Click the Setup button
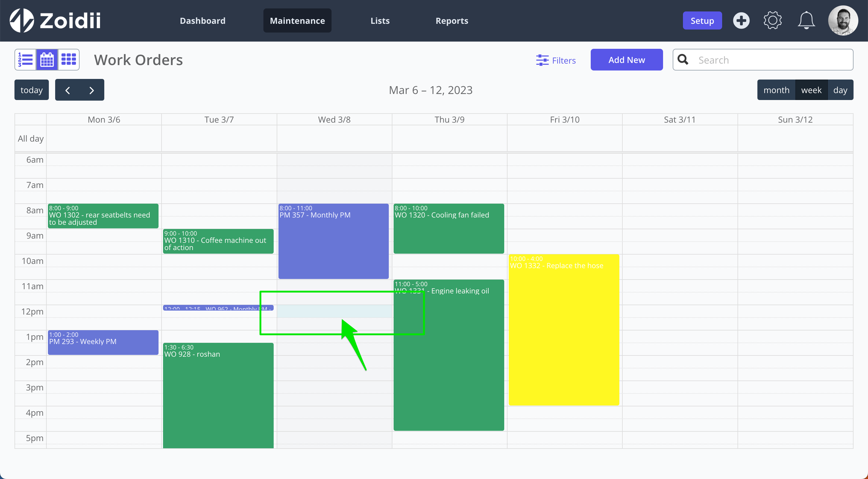 pyautogui.click(x=702, y=20)
